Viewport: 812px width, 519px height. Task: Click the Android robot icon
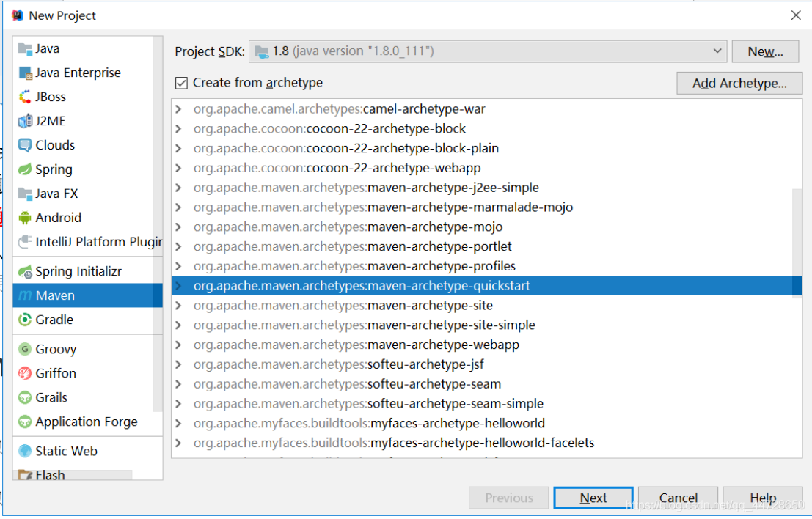click(25, 218)
